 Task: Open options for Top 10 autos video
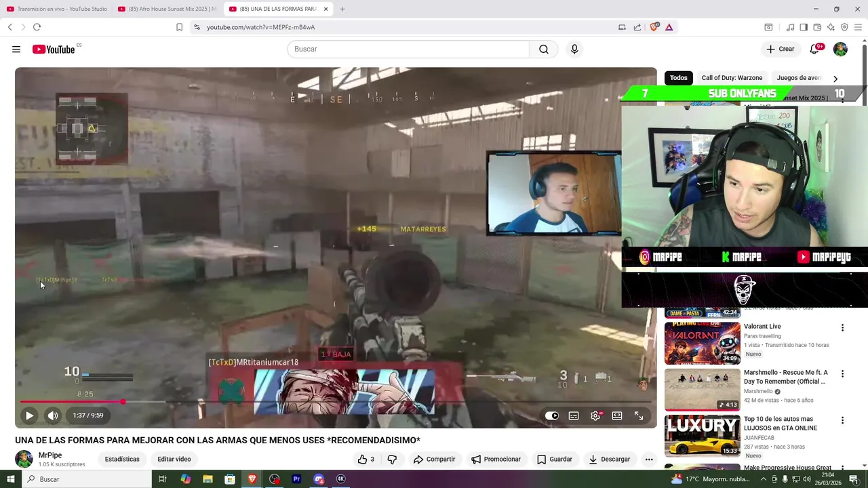(x=842, y=421)
